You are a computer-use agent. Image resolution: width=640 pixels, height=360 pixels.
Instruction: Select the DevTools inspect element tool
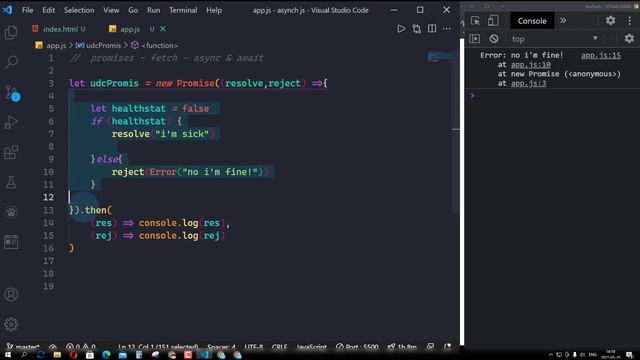(475, 21)
